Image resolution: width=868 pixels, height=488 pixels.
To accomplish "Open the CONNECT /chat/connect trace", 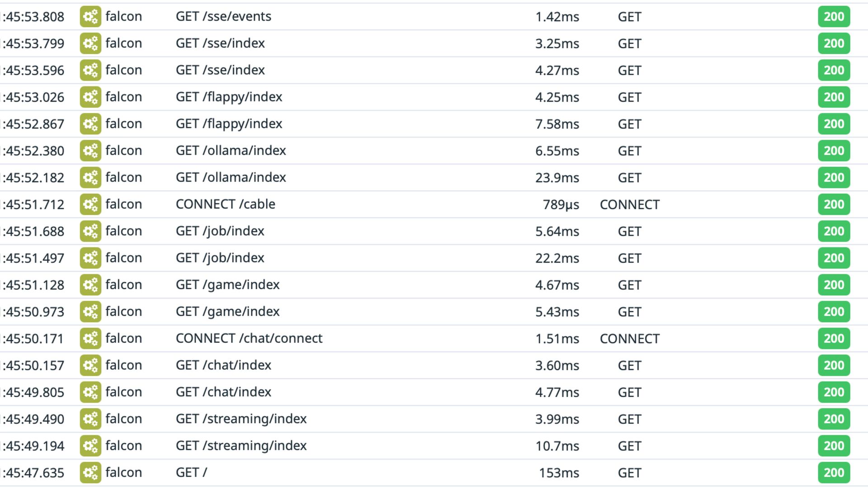I will [x=249, y=339].
